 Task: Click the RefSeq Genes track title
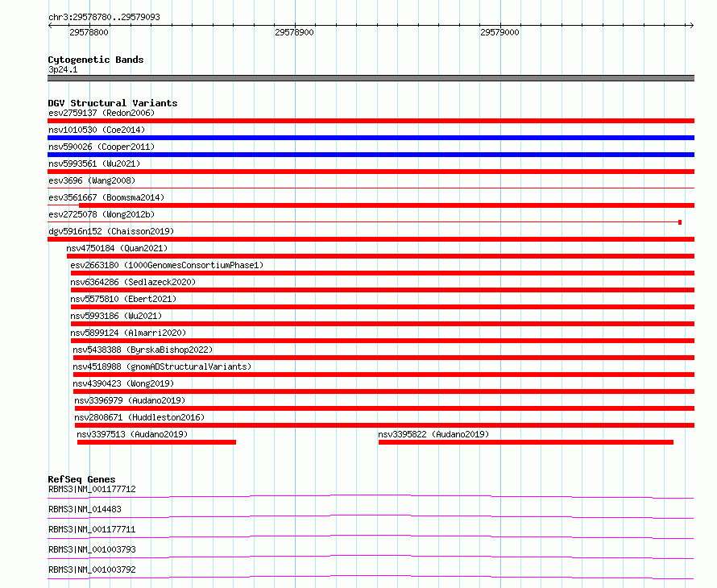[81, 479]
